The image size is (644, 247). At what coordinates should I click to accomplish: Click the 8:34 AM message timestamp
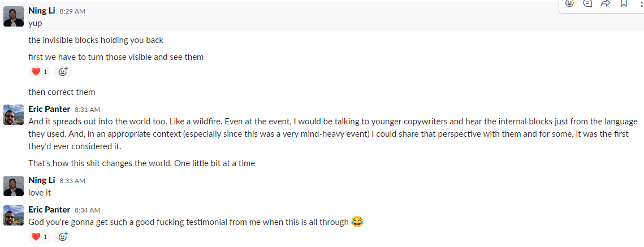tap(87, 210)
